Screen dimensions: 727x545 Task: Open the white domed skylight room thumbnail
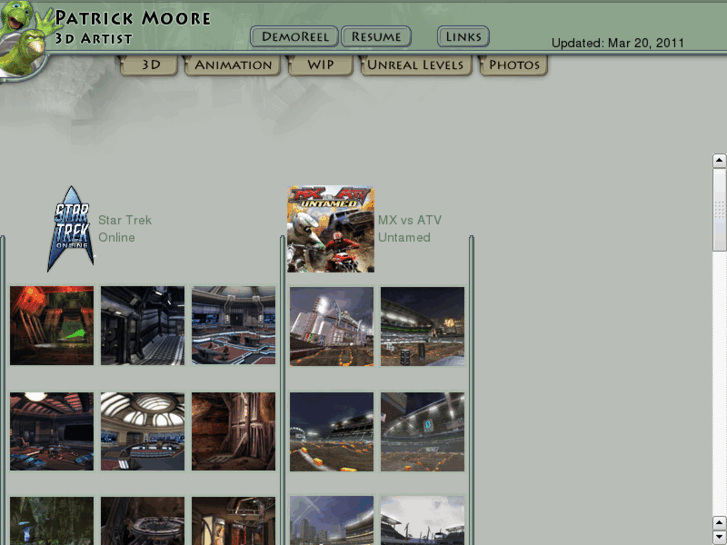coord(143,431)
